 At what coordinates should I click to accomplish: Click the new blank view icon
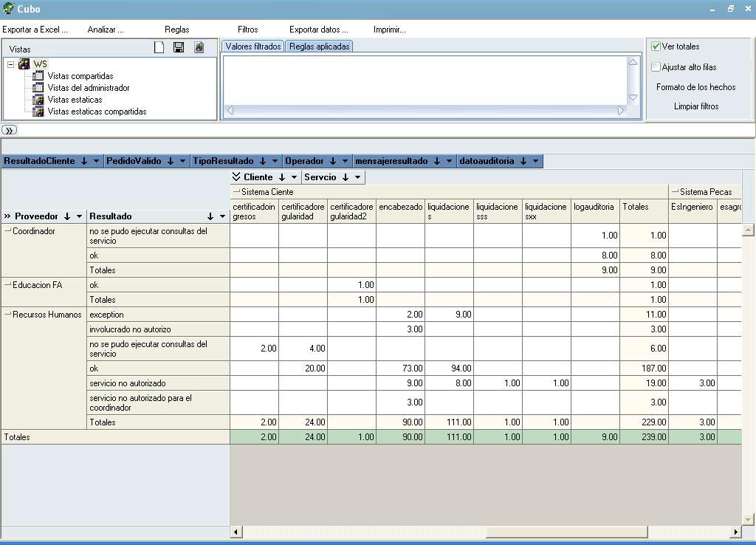(159, 48)
